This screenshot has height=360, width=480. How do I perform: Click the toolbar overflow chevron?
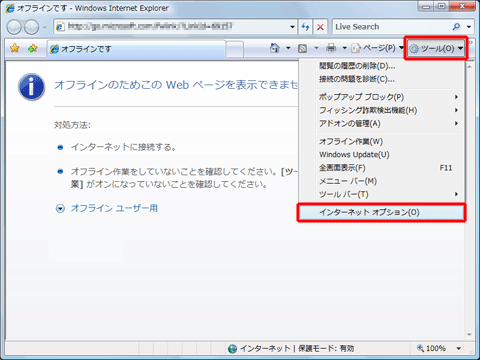click(471, 43)
